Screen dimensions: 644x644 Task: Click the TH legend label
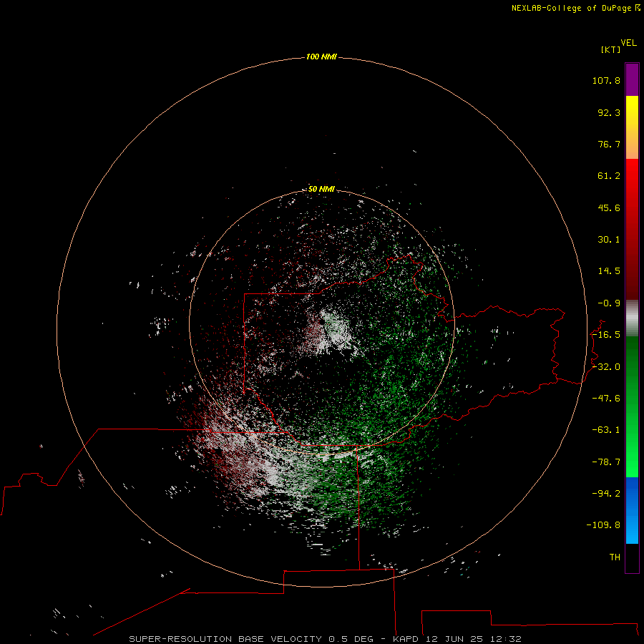(x=615, y=557)
